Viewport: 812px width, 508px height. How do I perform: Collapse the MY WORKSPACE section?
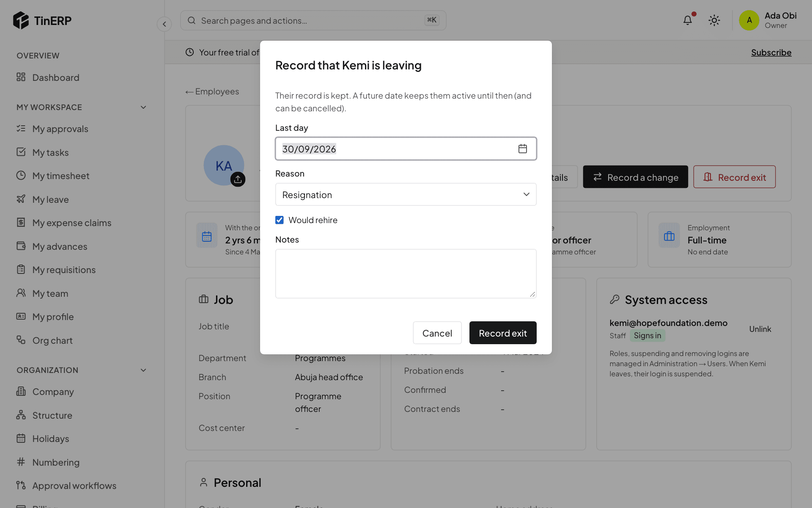[143, 107]
